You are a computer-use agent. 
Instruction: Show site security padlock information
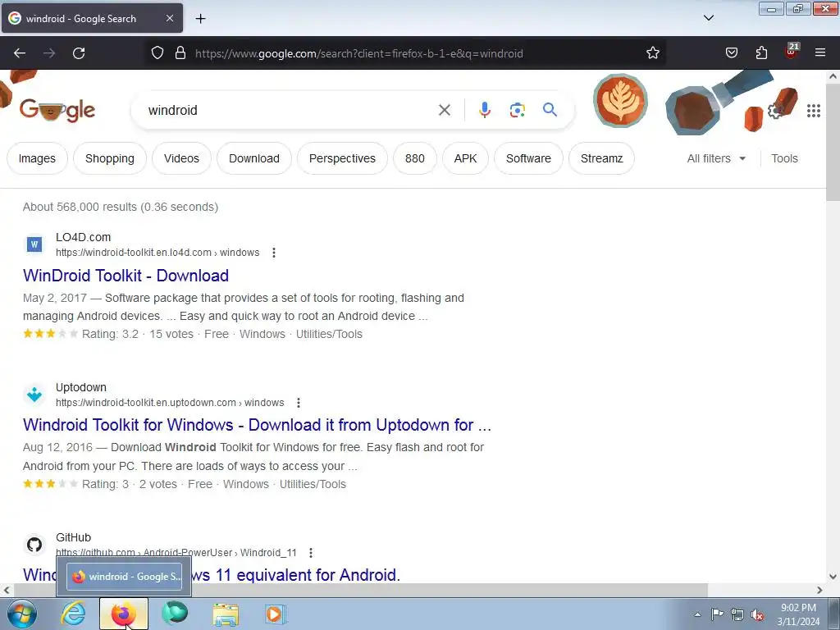[x=180, y=53]
